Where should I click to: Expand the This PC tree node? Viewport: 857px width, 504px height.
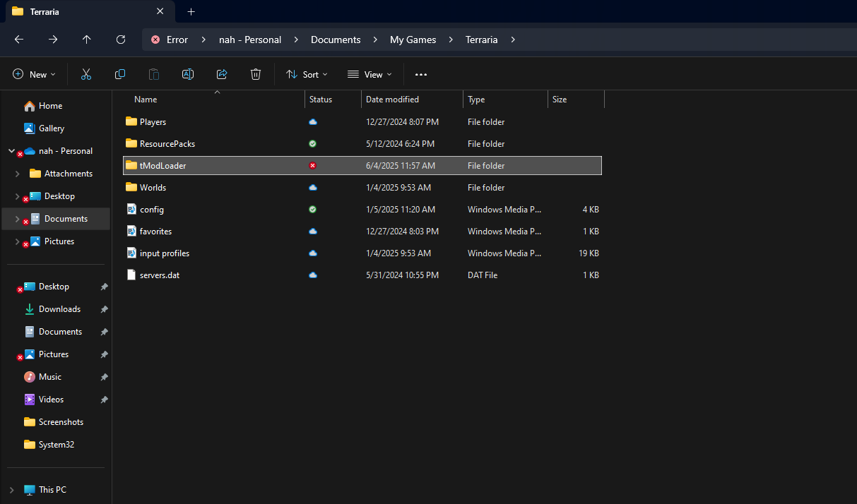(11, 490)
